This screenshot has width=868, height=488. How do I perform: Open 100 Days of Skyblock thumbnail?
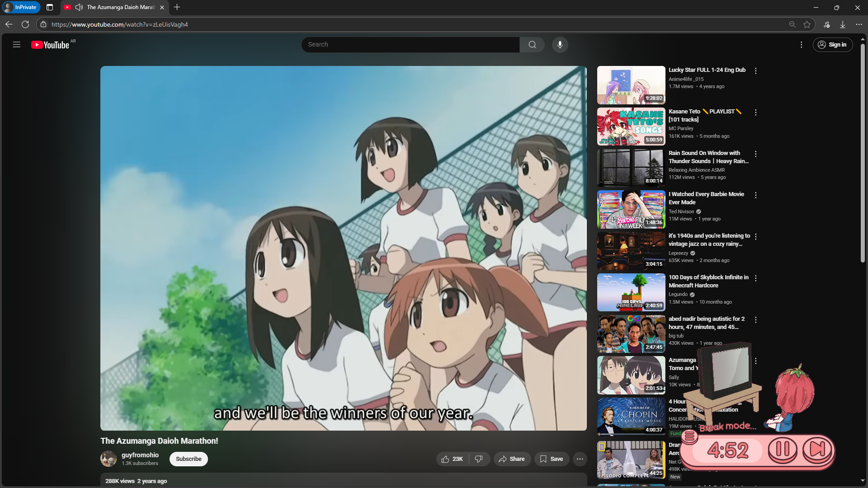pos(631,292)
